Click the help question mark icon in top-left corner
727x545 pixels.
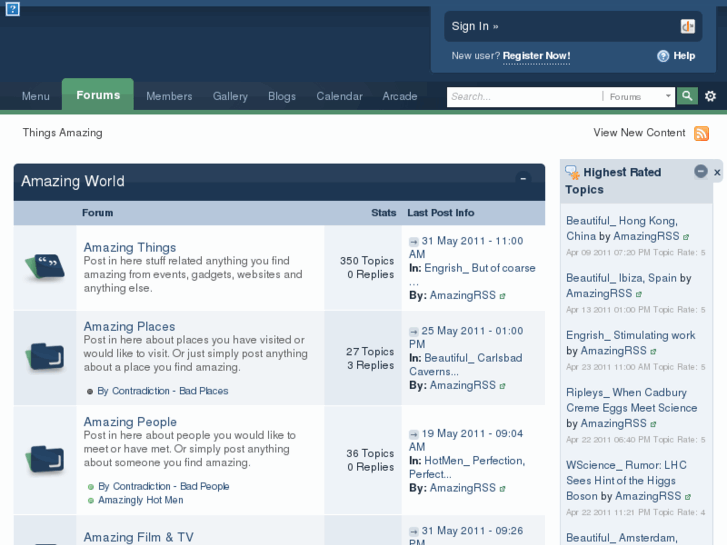pyautogui.click(x=13, y=8)
